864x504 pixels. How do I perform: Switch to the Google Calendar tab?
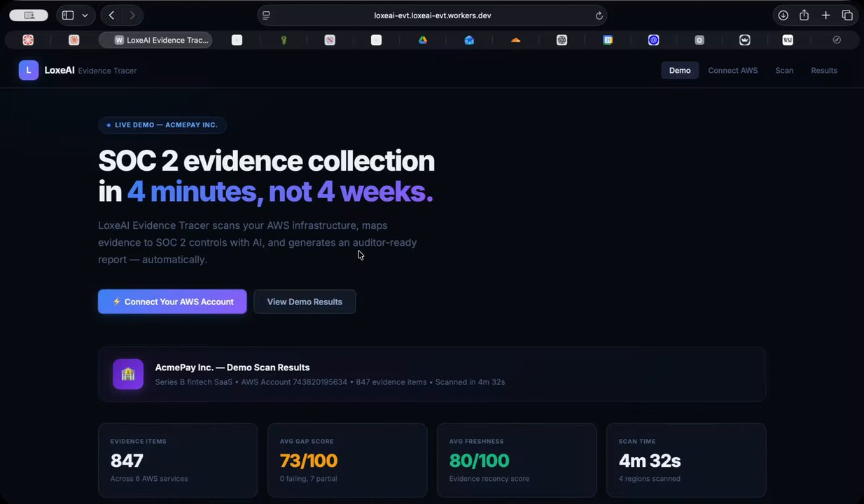click(608, 40)
